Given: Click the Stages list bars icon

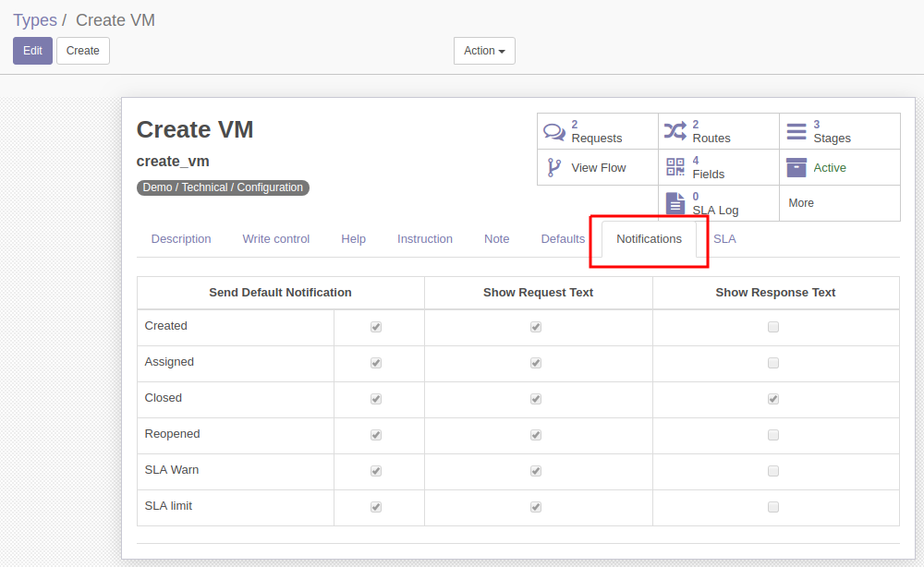Looking at the screenshot, I should pyautogui.click(x=796, y=131).
